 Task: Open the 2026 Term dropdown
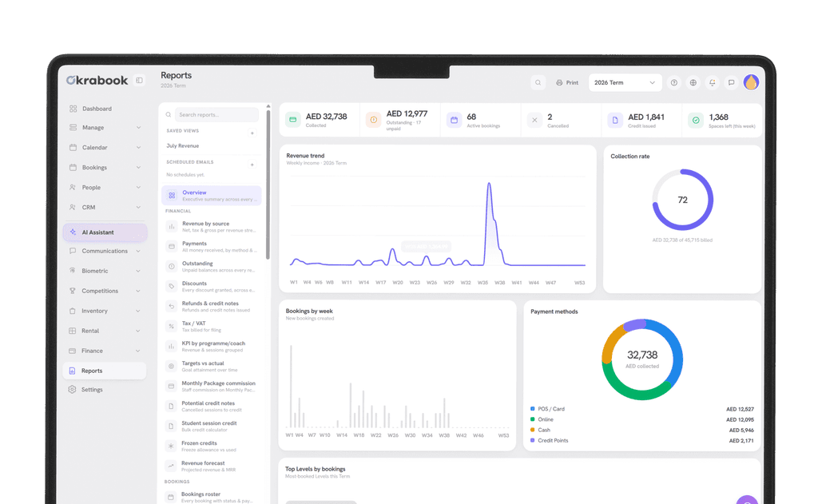pyautogui.click(x=625, y=82)
